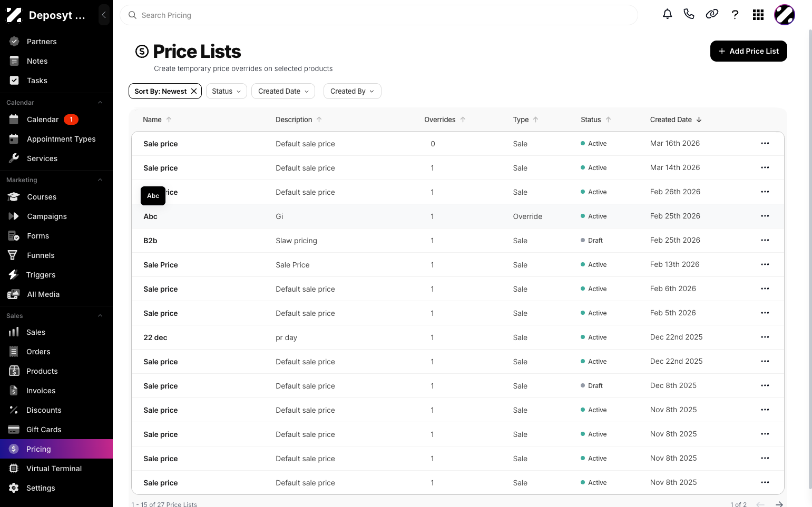The height and width of the screenshot is (507, 812).
Task: Open the help question mark
Action: click(735, 15)
